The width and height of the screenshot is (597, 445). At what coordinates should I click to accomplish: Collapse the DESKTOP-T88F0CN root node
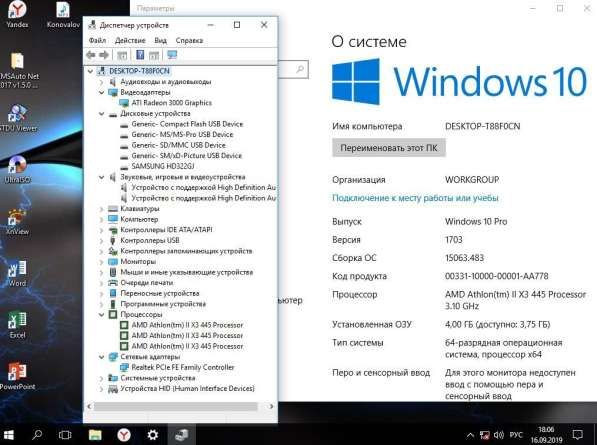tap(91, 71)
